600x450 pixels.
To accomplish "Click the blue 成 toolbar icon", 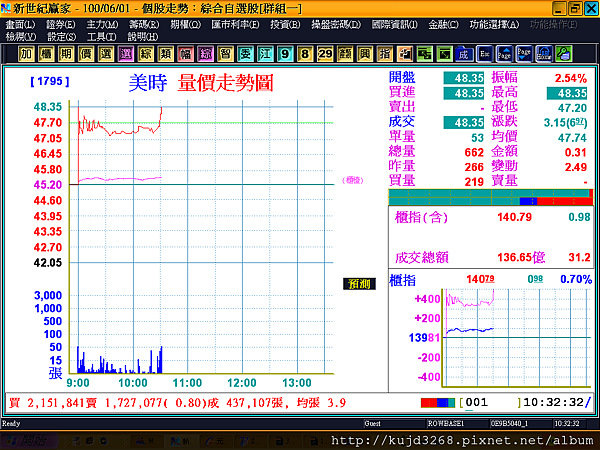I will tap(464, 54).
